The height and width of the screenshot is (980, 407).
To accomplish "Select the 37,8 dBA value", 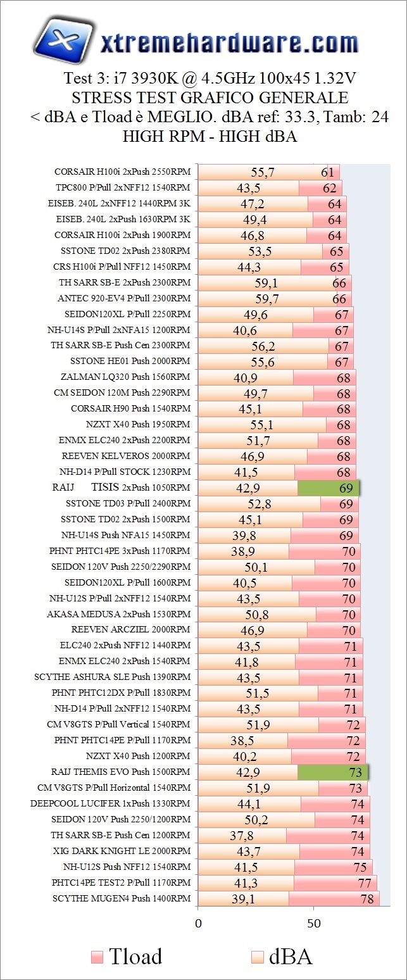I will coord(241,836).
